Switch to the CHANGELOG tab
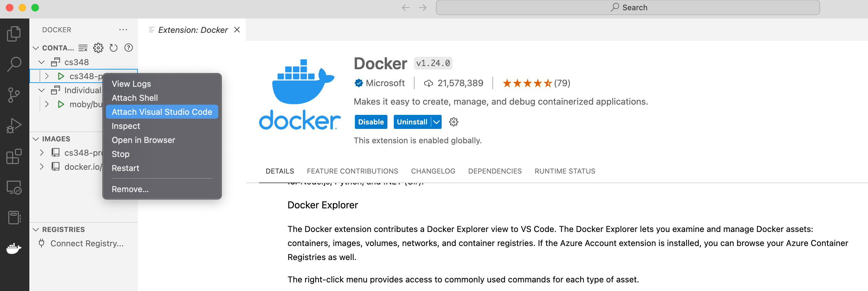Image resolution: width=868 pixels, height=291 pixels. point(433,171)
